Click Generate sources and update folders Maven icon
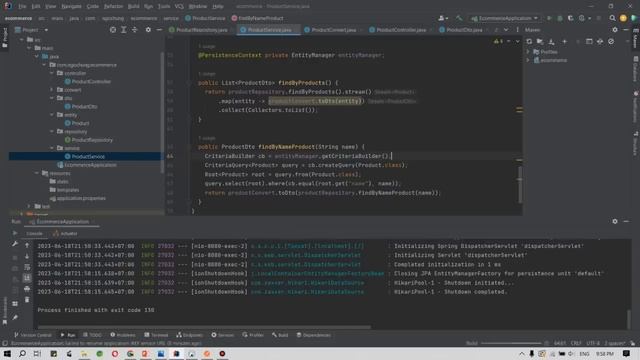 pyautogui.click(x=540, y=42)
